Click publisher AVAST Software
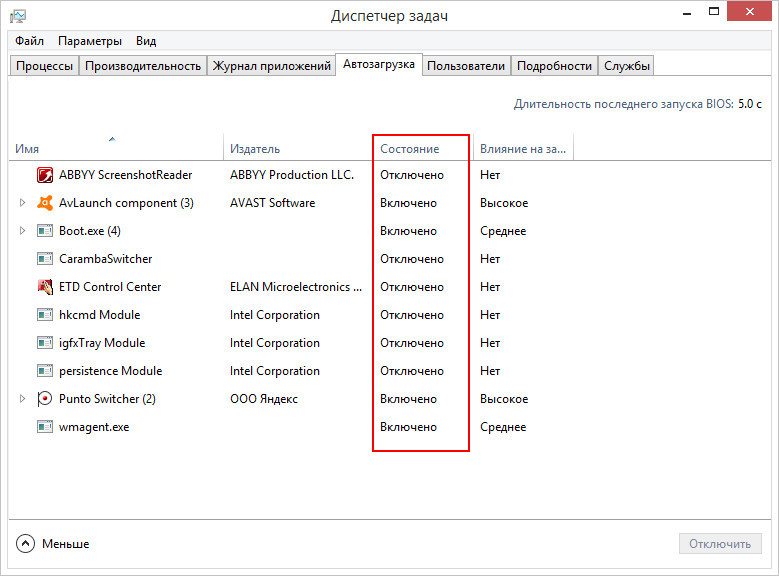The height and width of the screenshot is (576, 779). coord(272,203)
